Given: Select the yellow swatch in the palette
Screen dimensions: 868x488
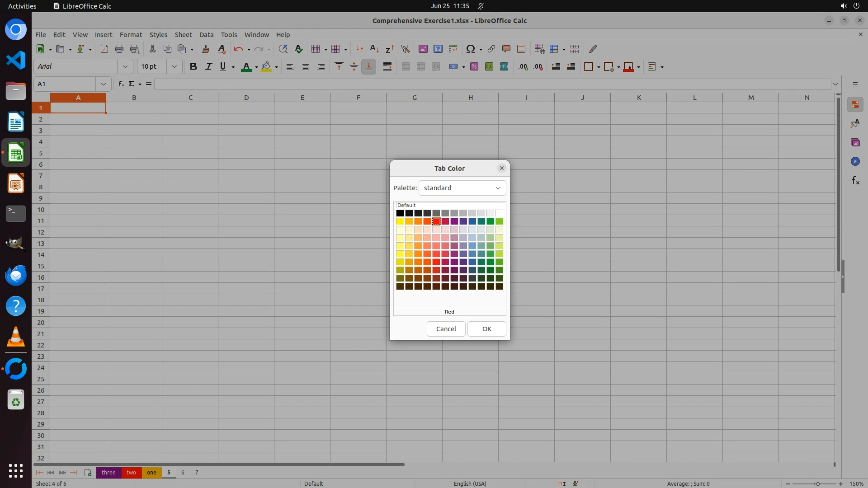Looking at the screenshot, I should [x=400, y=221].
